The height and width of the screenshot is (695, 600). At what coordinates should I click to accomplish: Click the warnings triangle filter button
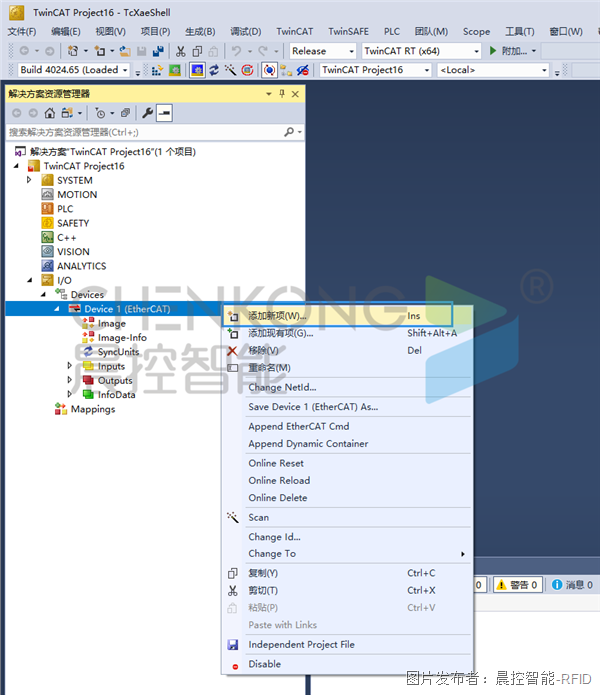pyautogui.click(x=518, y=585)
